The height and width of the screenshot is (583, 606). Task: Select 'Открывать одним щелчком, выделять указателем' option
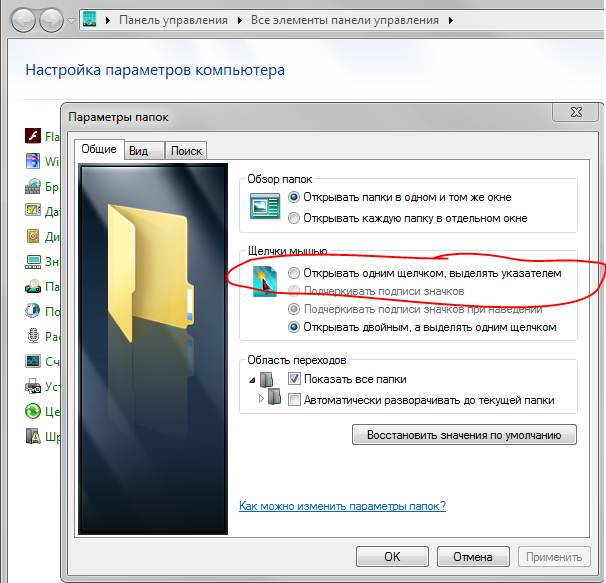pyautogui.click(x=293, y=273)
